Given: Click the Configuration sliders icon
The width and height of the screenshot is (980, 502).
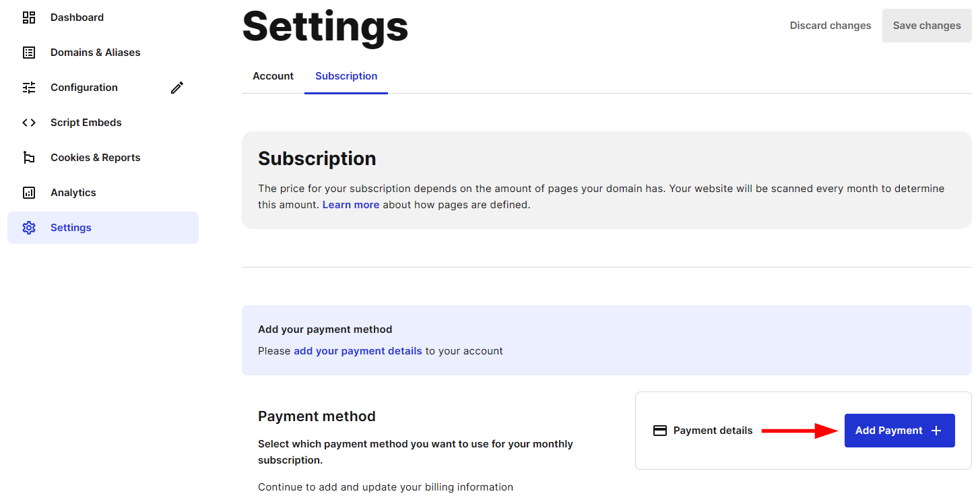Looking at the screenshot, I should click(x=28, y=87).
